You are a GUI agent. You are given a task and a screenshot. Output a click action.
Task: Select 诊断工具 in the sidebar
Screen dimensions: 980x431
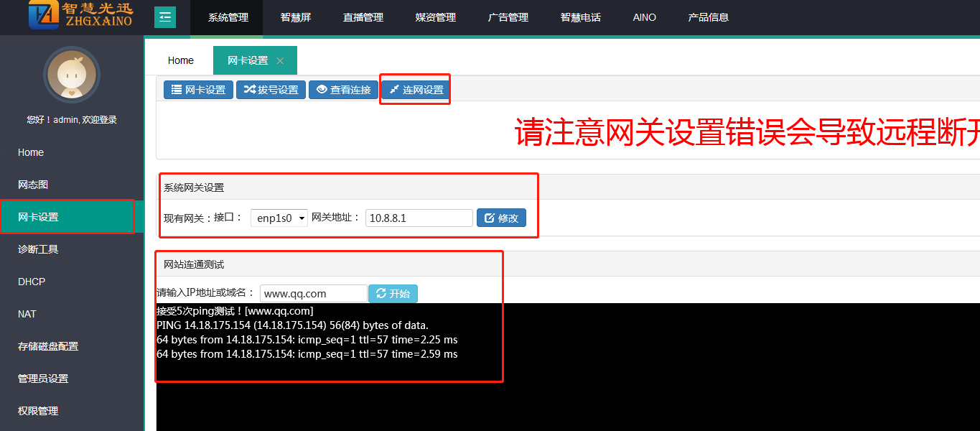click(x=38, y=249)
